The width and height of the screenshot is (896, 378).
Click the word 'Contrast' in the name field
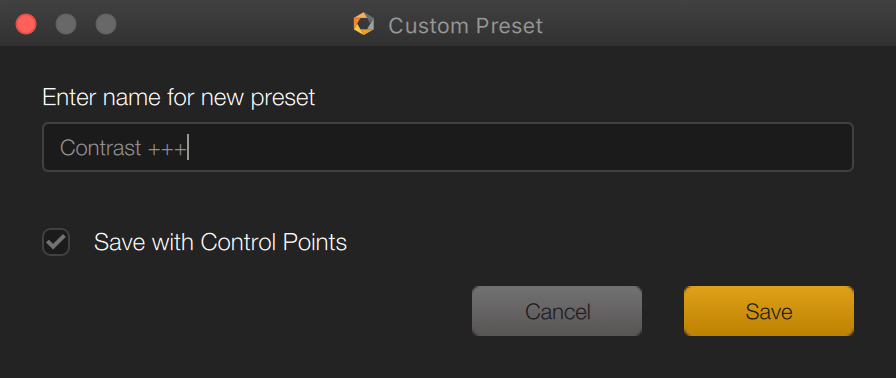(x=101, y=148)
